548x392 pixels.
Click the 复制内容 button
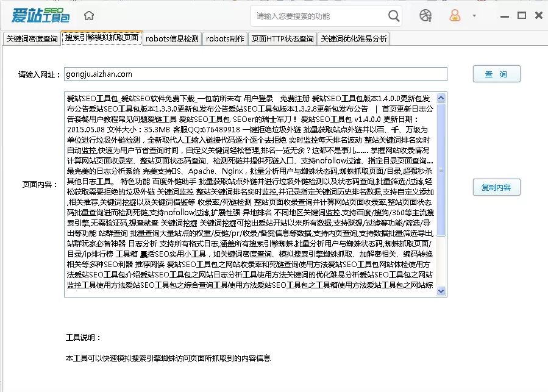click(496, 187)
